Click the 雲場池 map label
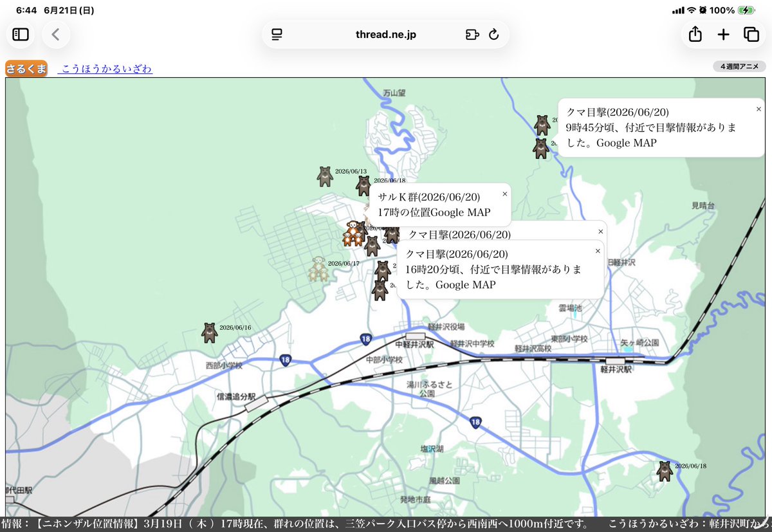 tap(569, 309)
